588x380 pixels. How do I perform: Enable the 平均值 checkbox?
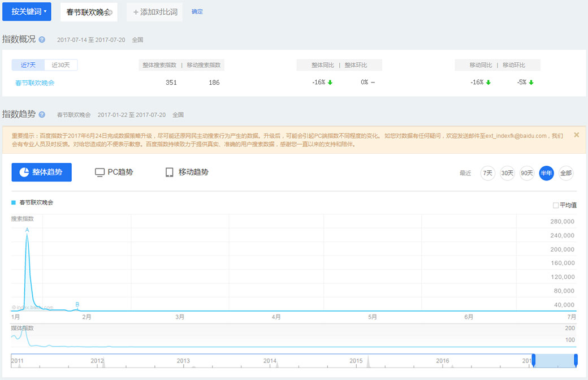tap(556, 205)
